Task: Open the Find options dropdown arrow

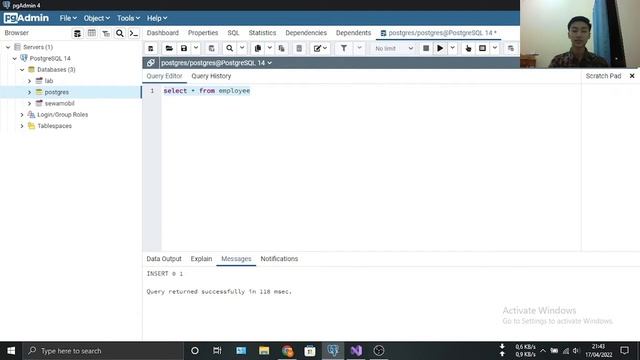Action: pos(242,48)
